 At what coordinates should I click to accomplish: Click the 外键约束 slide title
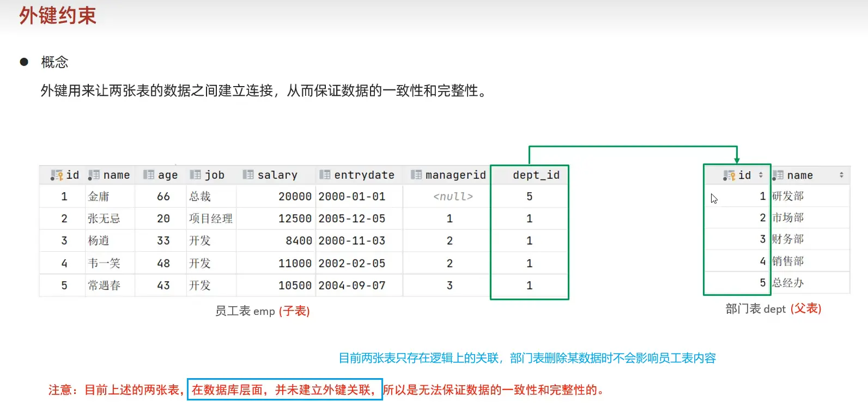58,15
